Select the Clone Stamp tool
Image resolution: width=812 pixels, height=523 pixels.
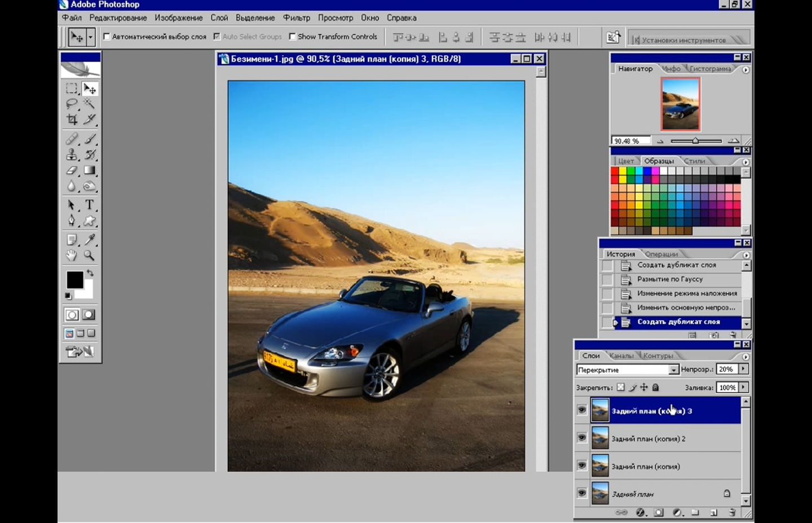[71, 154]
